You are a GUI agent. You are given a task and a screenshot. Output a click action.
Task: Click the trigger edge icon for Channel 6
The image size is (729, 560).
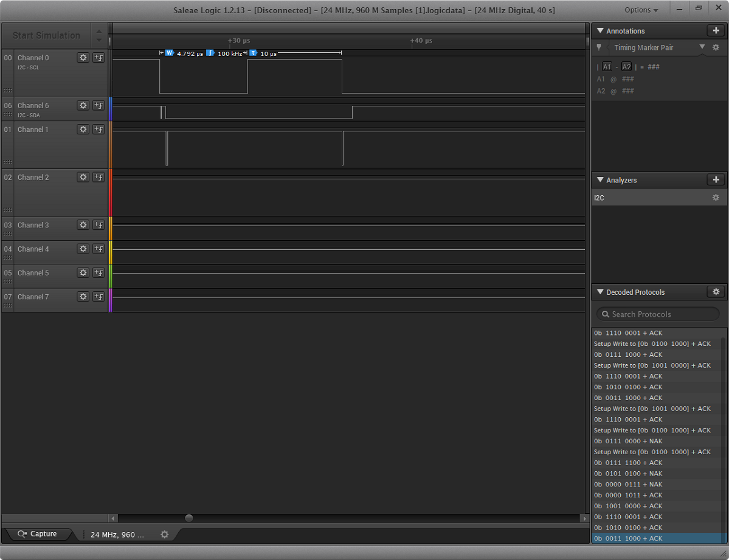(98, 106)
